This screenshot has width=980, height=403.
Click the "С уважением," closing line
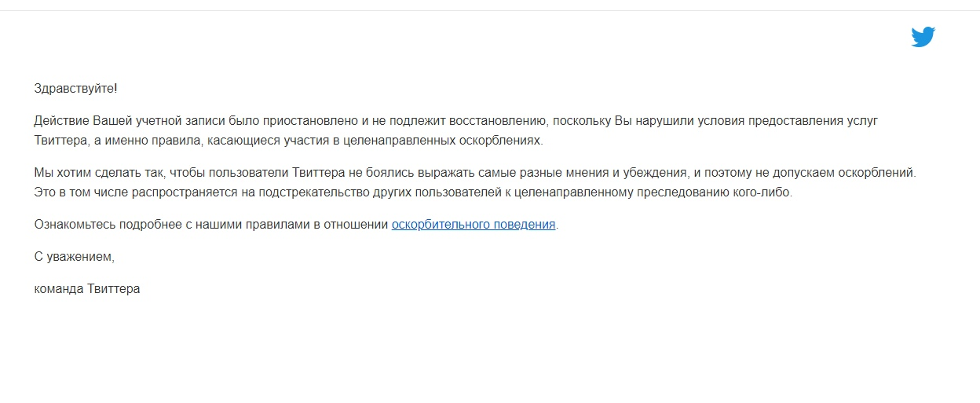75,257
